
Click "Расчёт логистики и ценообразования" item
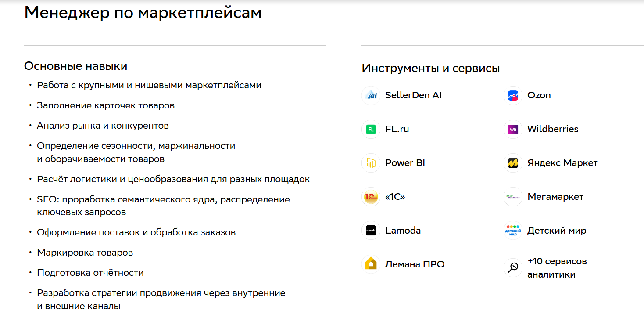pyautogui.click(x=173, y=179)
